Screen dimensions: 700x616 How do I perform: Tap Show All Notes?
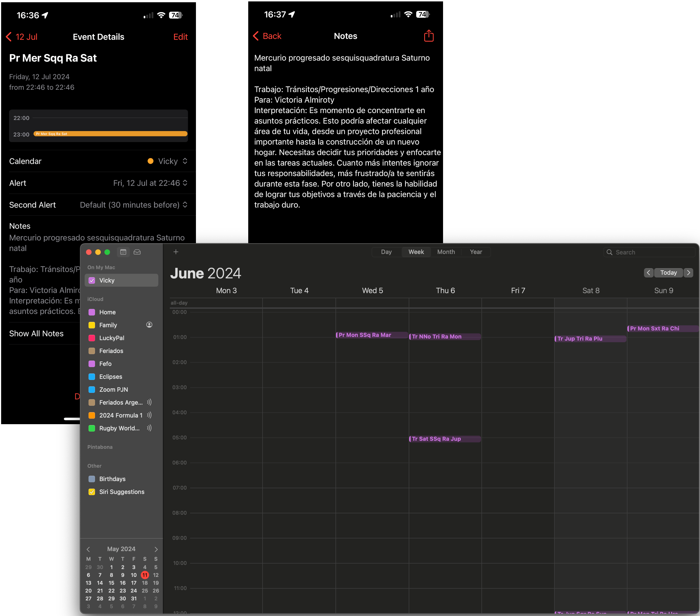click(36, 333)
